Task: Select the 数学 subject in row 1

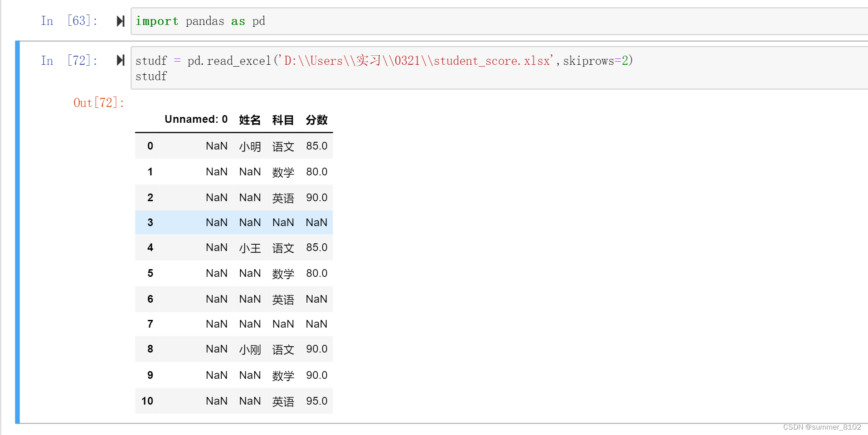Action: 283,172
